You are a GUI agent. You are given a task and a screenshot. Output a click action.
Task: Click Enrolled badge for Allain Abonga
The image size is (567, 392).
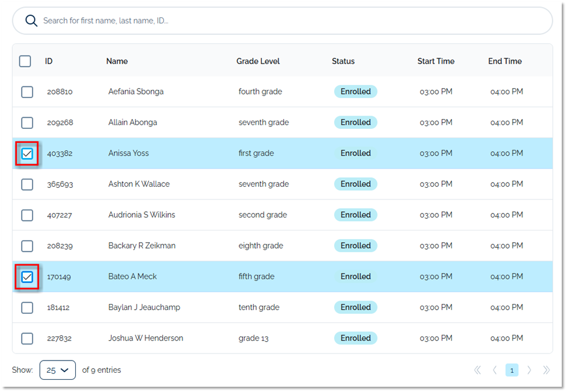point(355,123)
